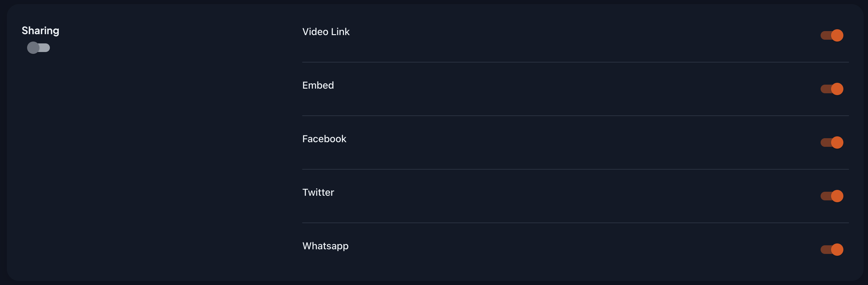Click the gray toggle under Sharing
Image resolution: width=868 pixels, height=285 pixels.
coord(38,48)
